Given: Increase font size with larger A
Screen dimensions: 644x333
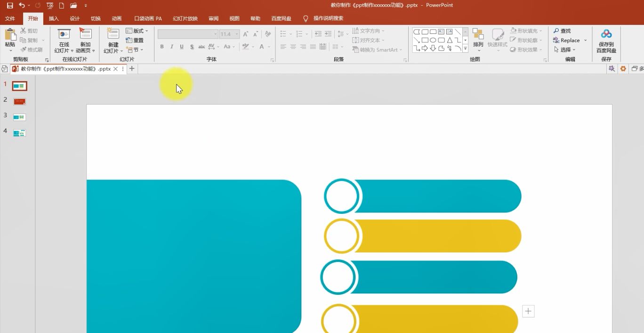Looking at the screenshot, I should [x=246, y=34].
